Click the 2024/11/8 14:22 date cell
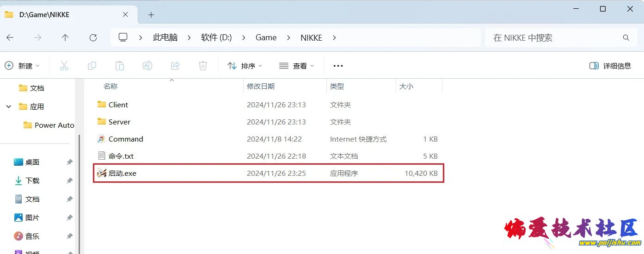The image size is (644, 254). click(274, 139)
